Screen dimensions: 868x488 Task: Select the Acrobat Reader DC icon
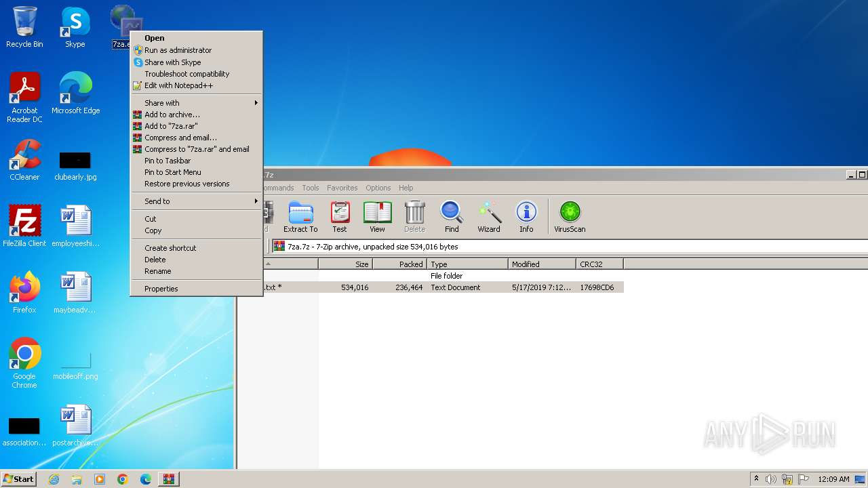pyautogui.click(x=24, y=98)
